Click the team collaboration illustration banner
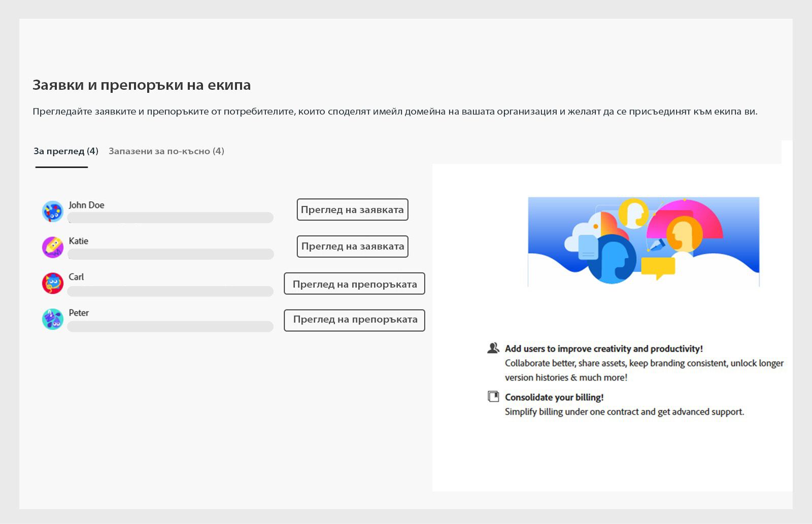Viewport: 812px width, 524px height. 644,241
